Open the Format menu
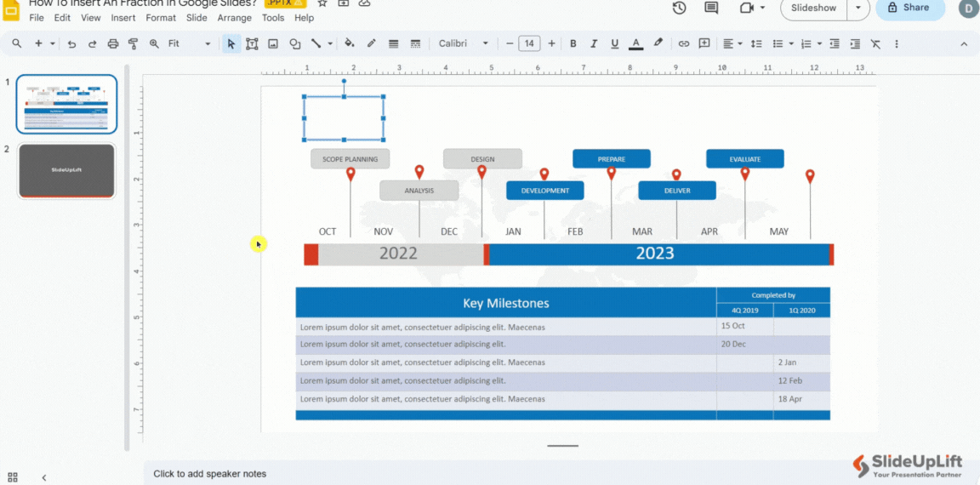Screen dimensions: 980x485 pyautogui.click(x=161, y=18)
